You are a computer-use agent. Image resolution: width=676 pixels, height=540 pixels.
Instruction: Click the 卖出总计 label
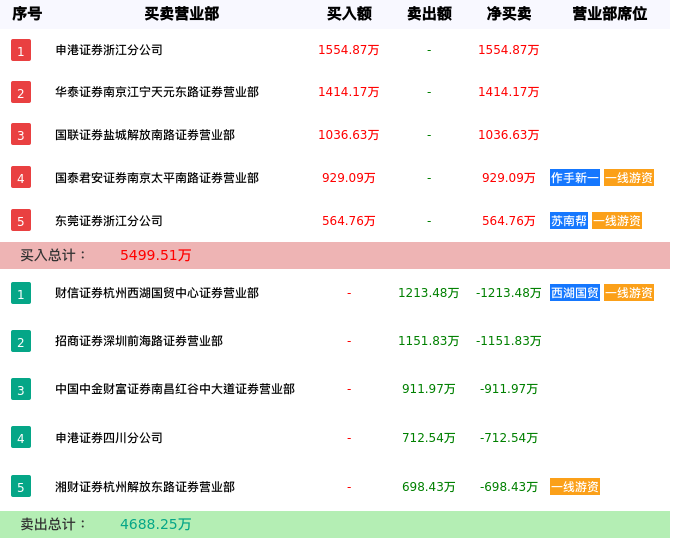coord(53,524)
